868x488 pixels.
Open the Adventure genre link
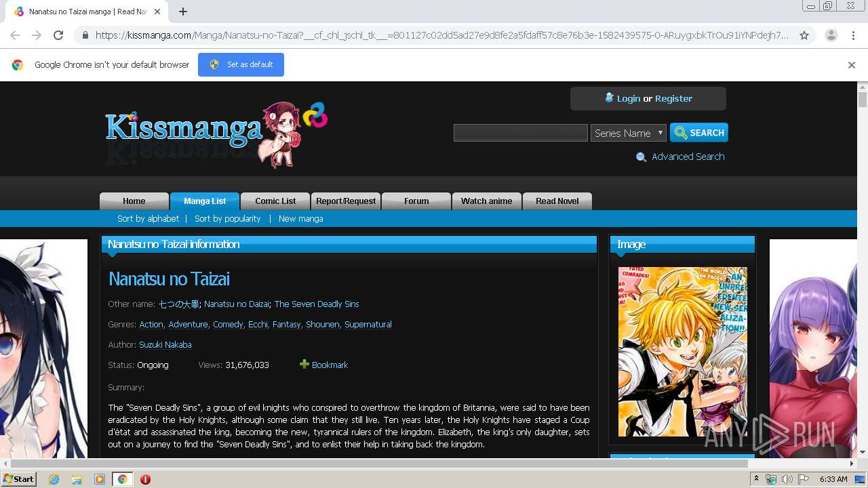[x=188, y=324]
